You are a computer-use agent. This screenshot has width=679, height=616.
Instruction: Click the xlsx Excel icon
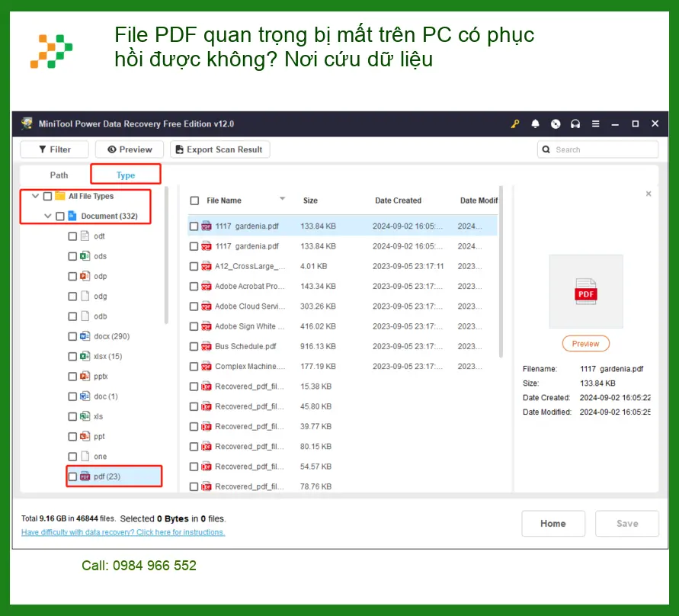click(x=85, y=356)
